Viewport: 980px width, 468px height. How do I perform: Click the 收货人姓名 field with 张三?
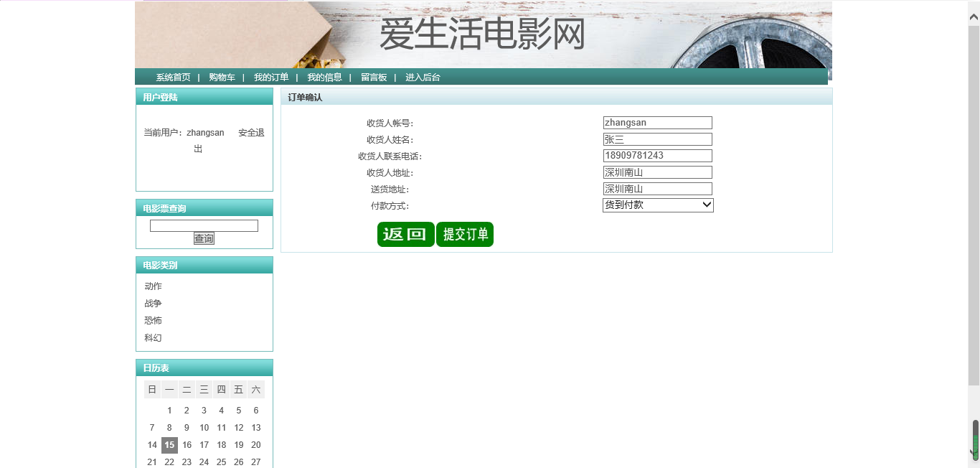(x=658, y=139)
